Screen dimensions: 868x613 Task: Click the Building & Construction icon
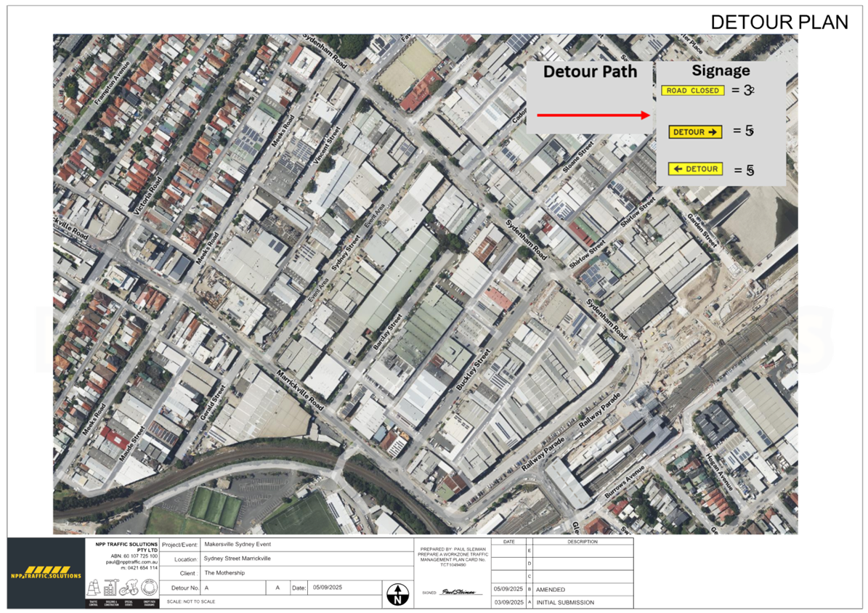click(x=110, y=587)
